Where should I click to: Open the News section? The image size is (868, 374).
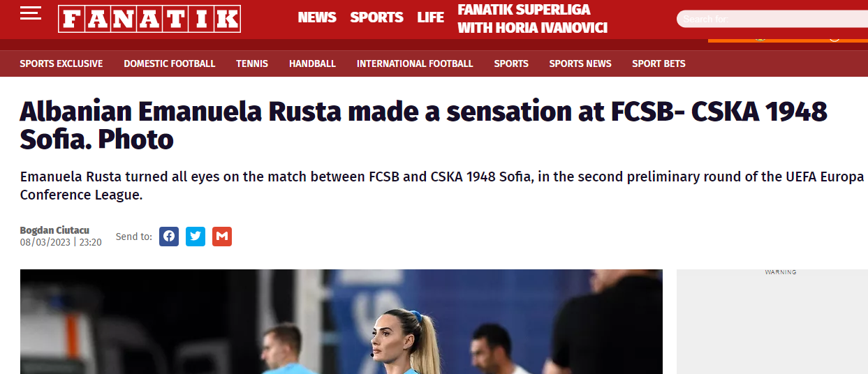[317, 17]
